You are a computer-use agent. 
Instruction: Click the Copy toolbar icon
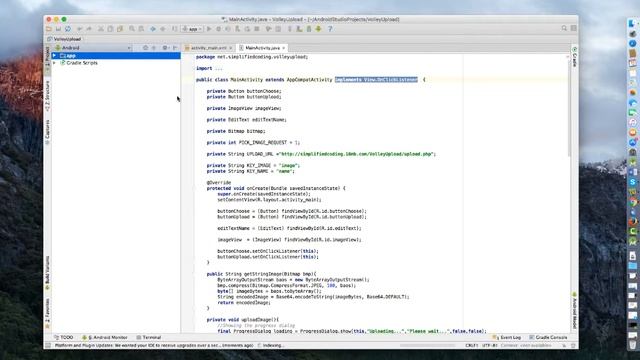110,29
